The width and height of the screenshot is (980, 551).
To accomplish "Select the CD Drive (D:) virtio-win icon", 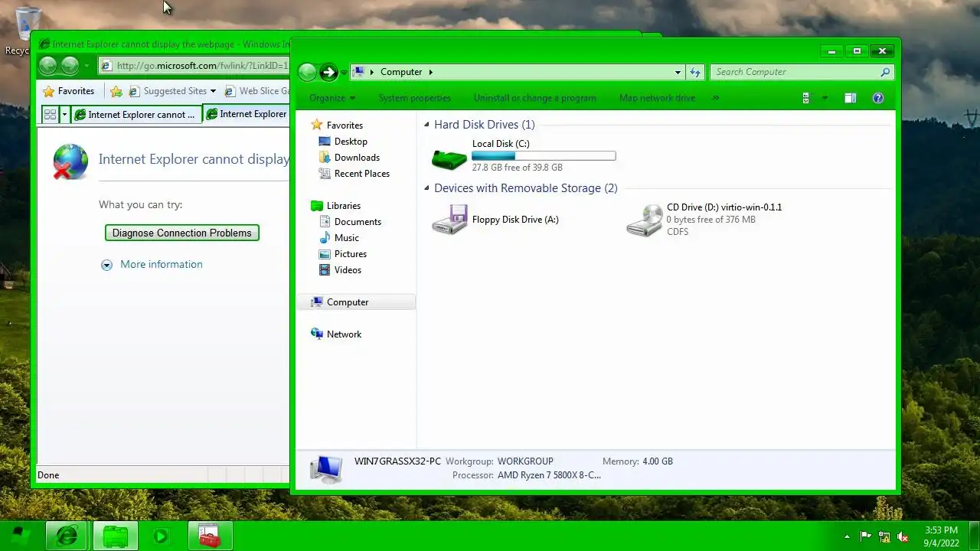I will pyautogui.click(x=644, y=220).
